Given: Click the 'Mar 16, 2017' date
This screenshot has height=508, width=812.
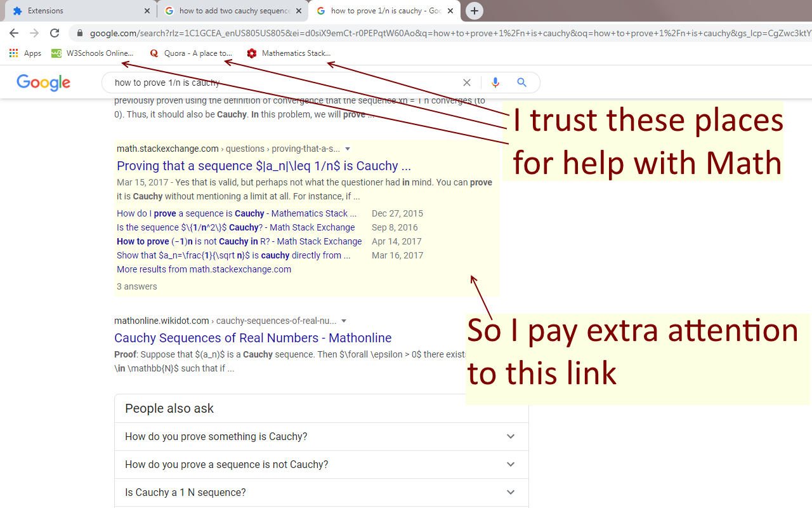Looking at the screenshot, I should point(397,255).
